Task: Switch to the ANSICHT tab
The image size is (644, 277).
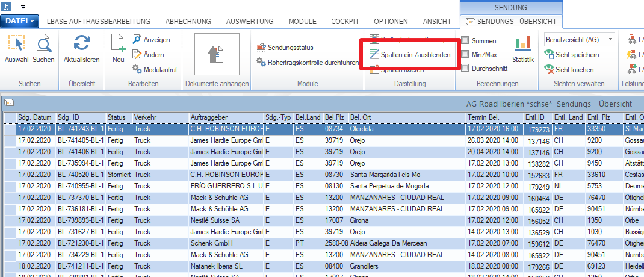Action: 436,21
